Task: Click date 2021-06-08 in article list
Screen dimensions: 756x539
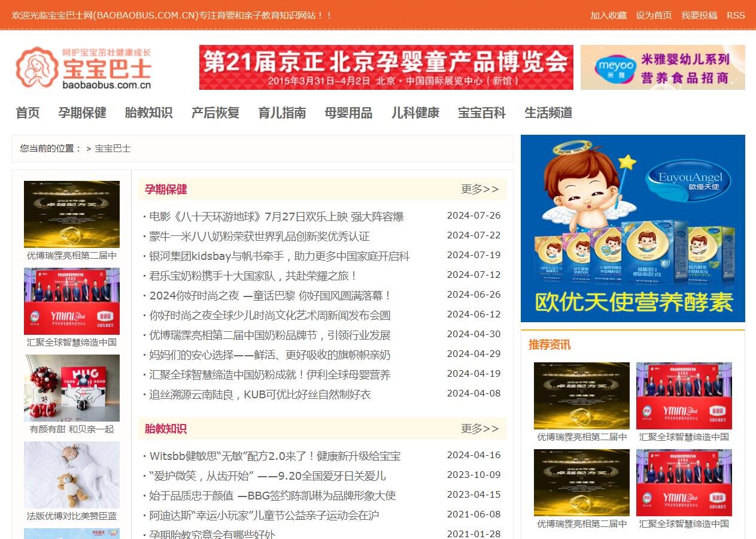Action: [473, 514]
